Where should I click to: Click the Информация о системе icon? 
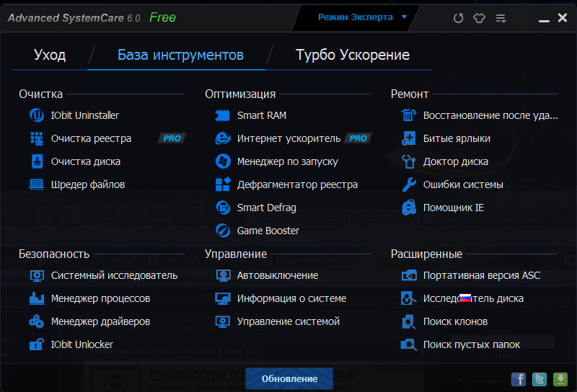[223, 298]
